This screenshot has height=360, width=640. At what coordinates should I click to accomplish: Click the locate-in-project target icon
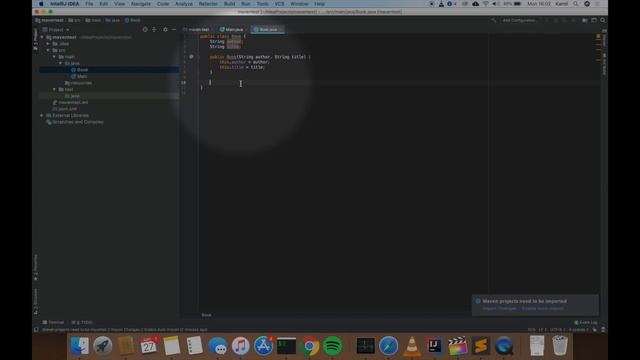click(x=145, y=29)
